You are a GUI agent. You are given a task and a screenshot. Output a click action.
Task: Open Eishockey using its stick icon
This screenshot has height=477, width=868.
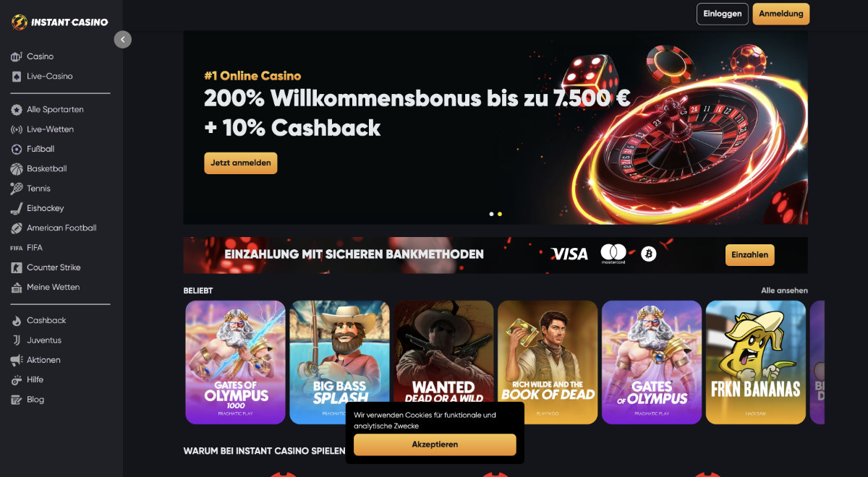(16, 208)
